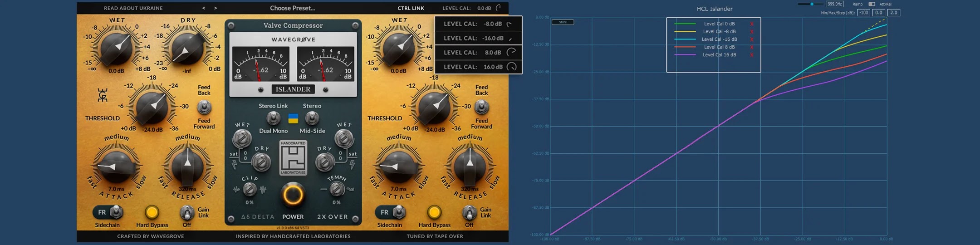Viewport: 980px width, 245px height.
Task: Click the Min field showing -100
Action: tap(863, 13)
